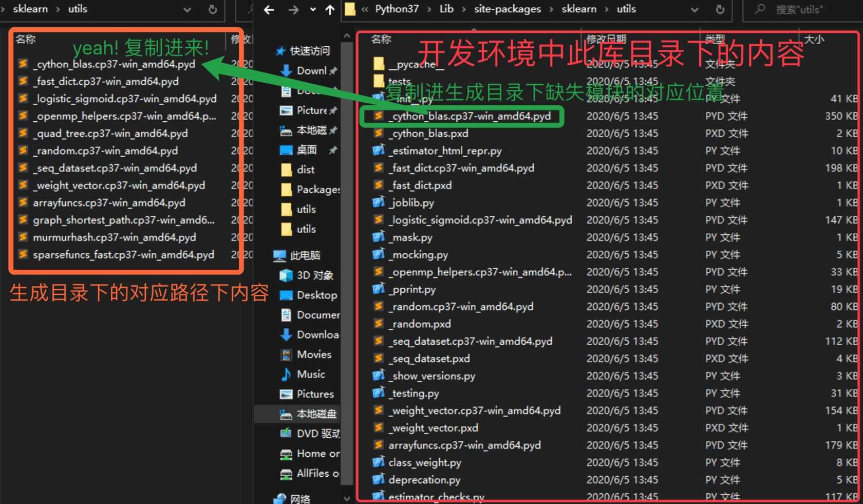
Task: Open the Music folder icon
Action: point(286,374)
